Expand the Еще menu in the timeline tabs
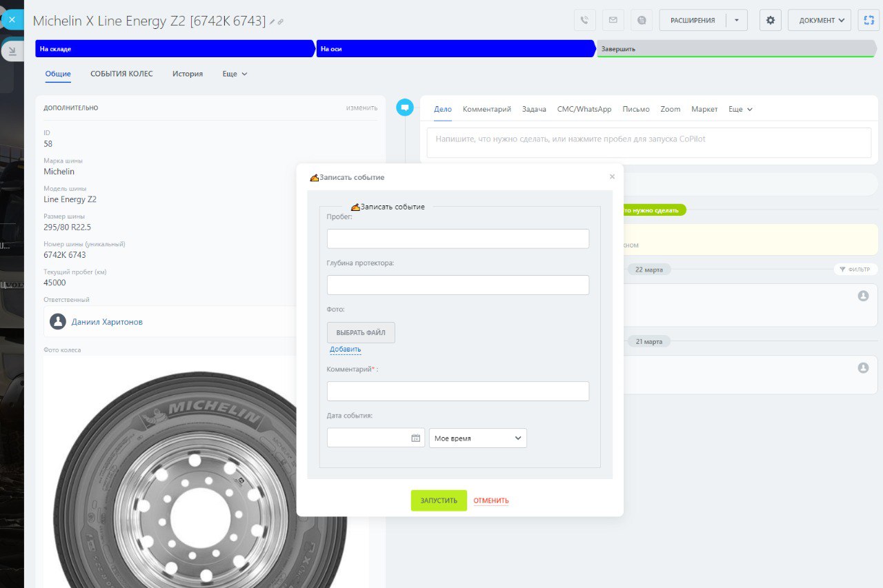The height and width of the screenshot is (588, 883). click(x=740, y=109)
